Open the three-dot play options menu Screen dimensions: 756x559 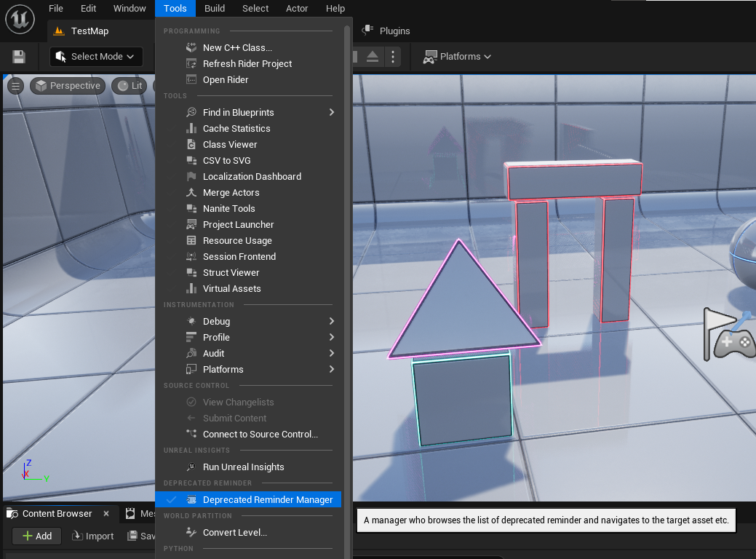coord(393,57)
